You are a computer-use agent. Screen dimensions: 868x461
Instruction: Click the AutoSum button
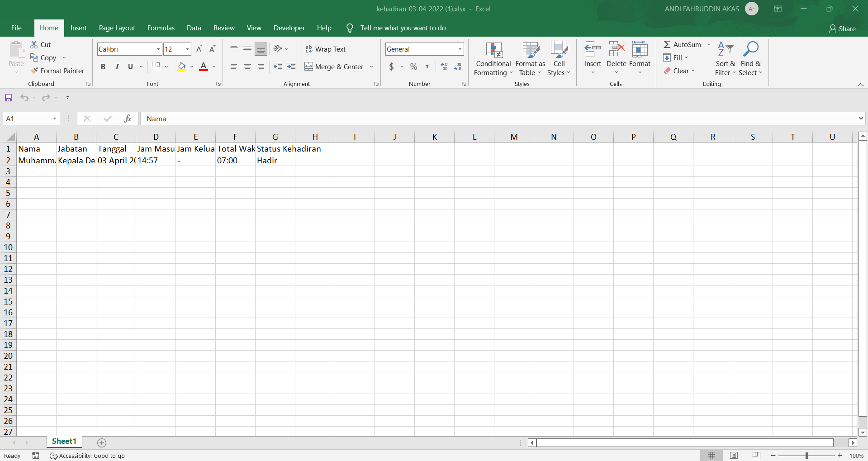[x=682, y=44]
